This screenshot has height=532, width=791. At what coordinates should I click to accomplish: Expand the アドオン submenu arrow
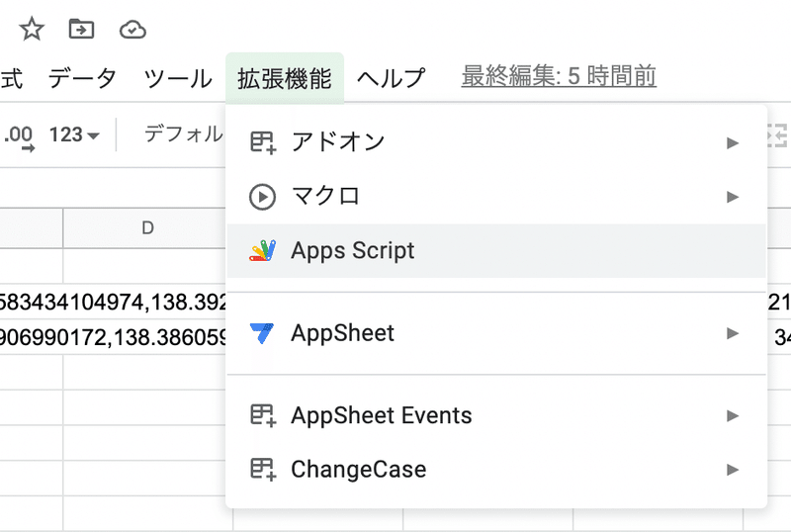pyautogui.click(x=733, y=142)
